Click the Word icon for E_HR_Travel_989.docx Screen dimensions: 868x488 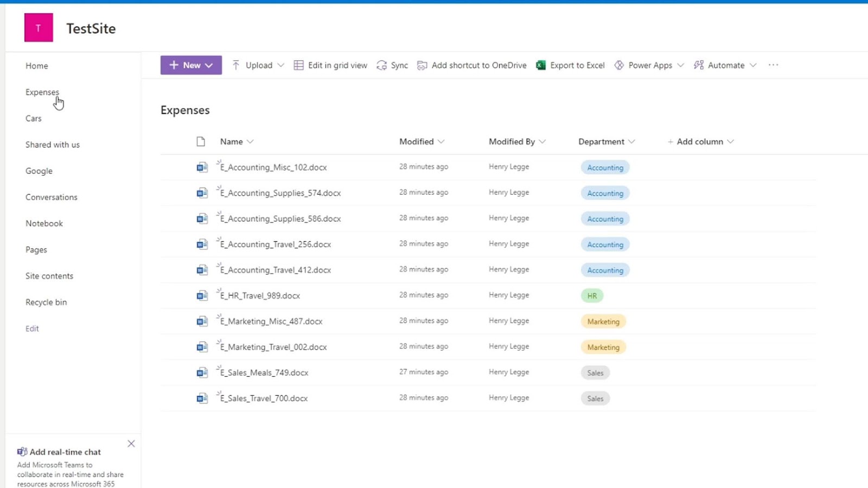[x=202, y=296]
